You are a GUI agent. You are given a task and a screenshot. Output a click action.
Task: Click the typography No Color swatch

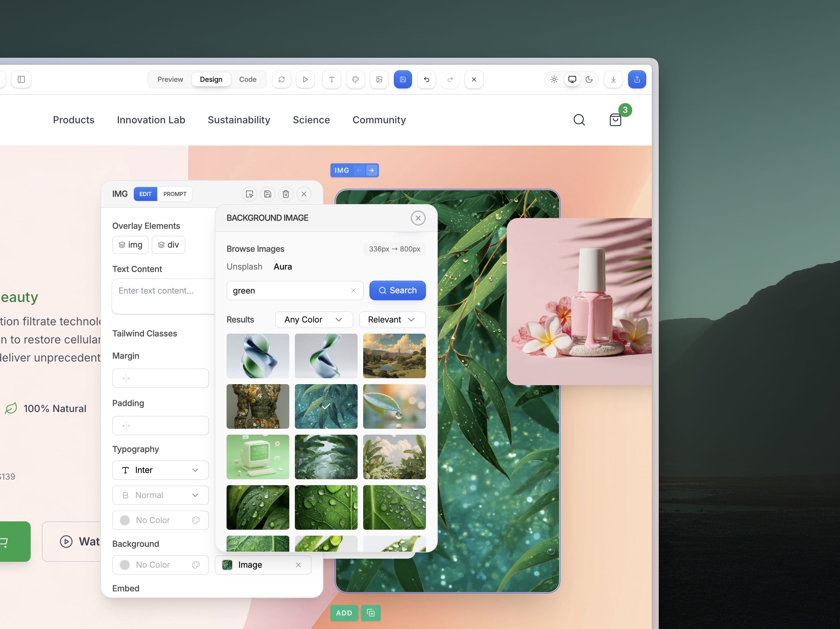pos(125,520)
